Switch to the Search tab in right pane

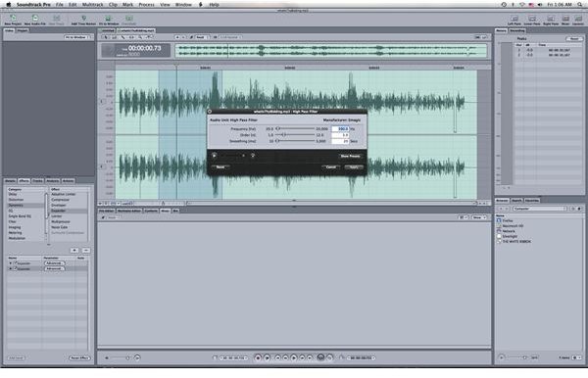[516, 201]
